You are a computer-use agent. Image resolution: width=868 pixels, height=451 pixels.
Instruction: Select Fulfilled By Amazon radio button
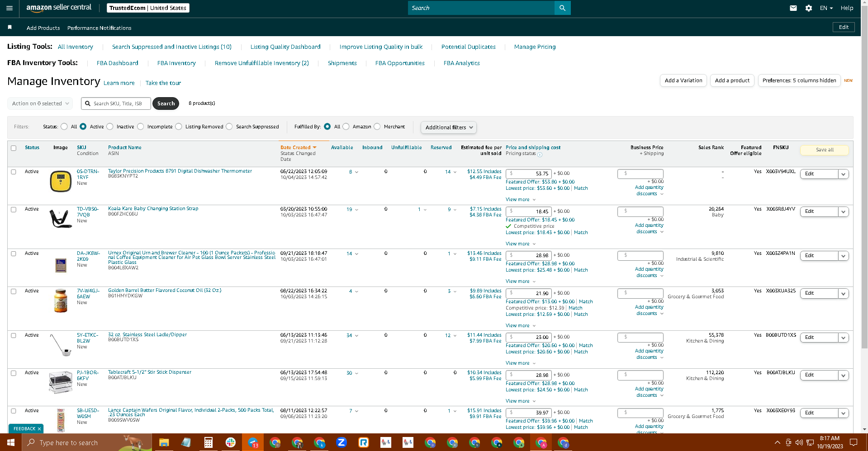click(346, 127)
